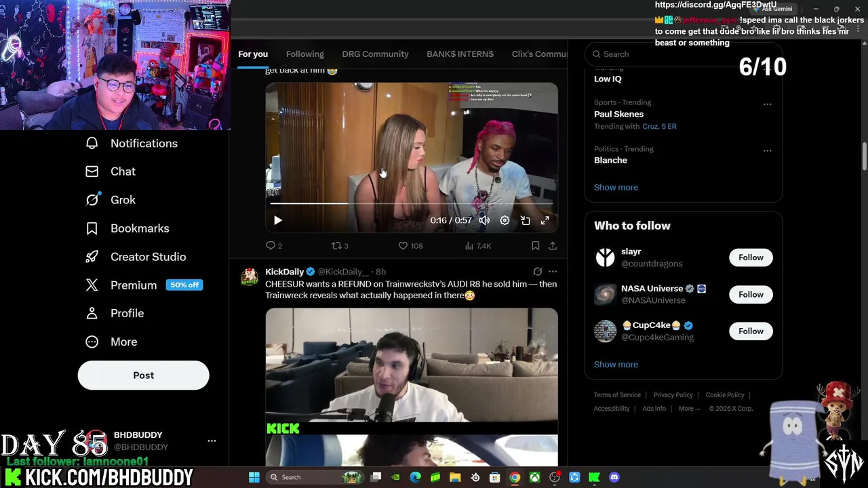Toggle picture-in-picture for the video
Image resolution: width=868 pixels, height=488 pixels.
[525, 220]
